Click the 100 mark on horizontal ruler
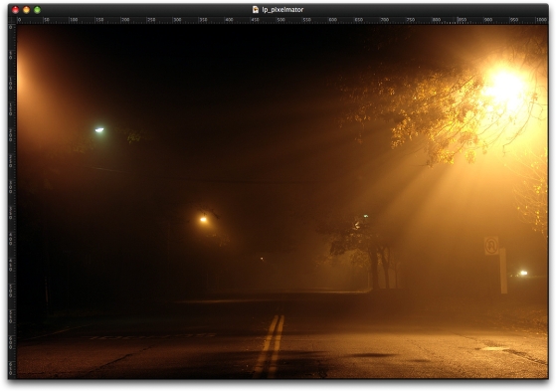 pyautogui.click(x=74, y=20)
